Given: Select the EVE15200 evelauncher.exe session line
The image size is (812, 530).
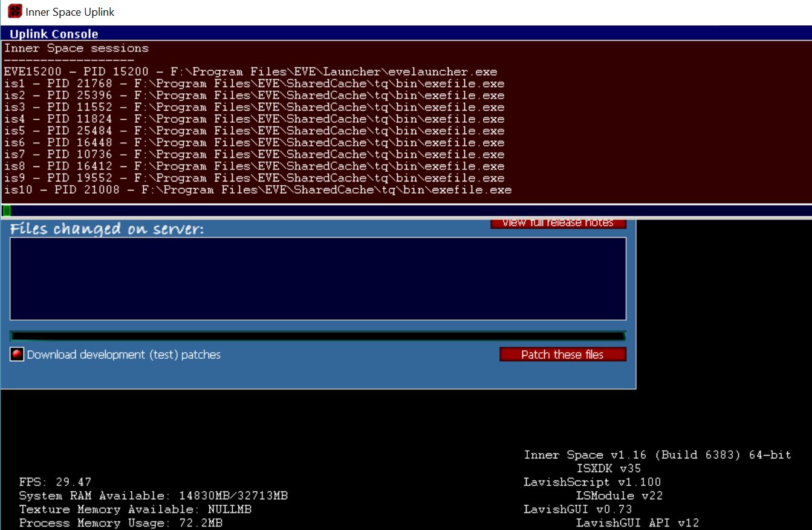Looking at the screenshot, I should pyautogui.click(x=250, y=71).
